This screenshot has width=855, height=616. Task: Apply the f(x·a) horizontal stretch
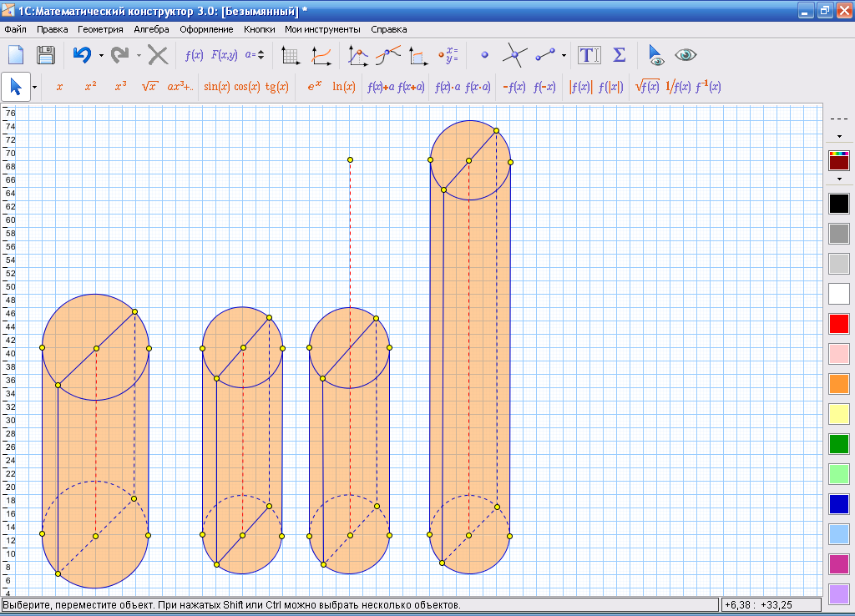pos(478,87)
